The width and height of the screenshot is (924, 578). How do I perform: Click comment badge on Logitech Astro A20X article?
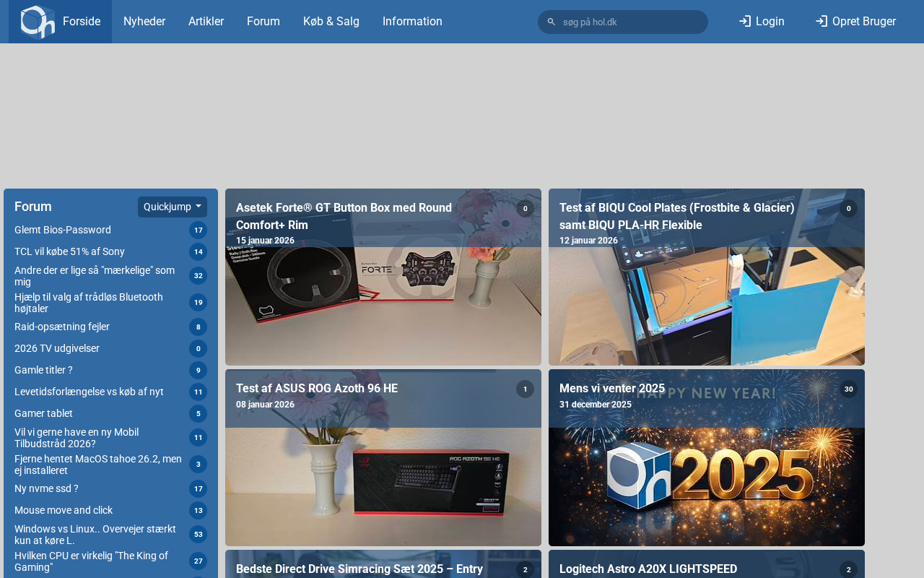[x=848, y=569]
